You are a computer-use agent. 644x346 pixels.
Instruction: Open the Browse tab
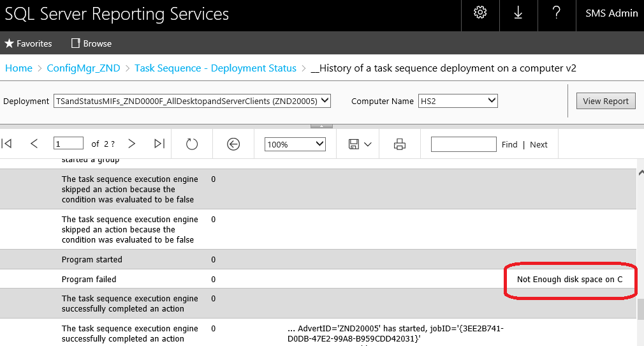pyautogui.click(x=91, y=43)
